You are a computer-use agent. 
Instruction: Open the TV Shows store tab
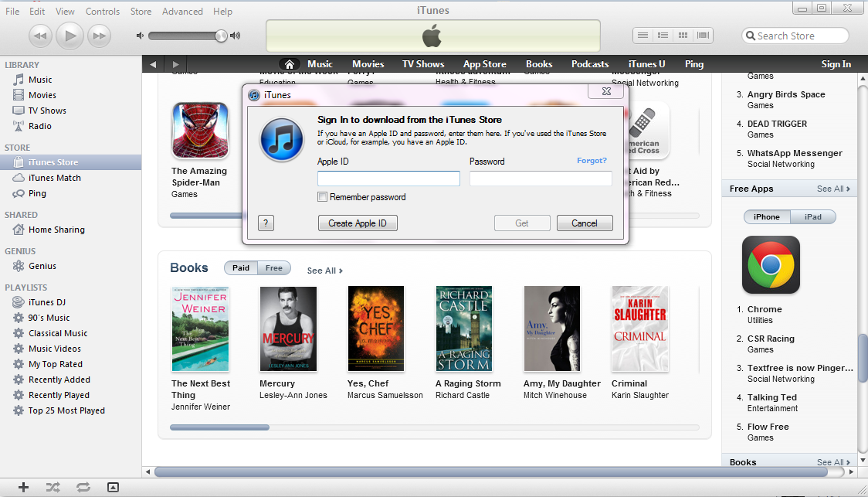click(x=423, y=64)
